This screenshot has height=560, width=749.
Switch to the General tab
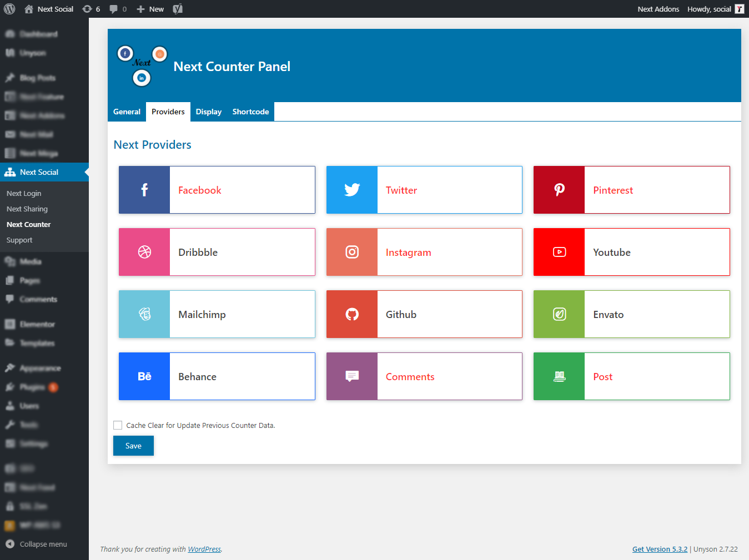[x=127, y=112]
